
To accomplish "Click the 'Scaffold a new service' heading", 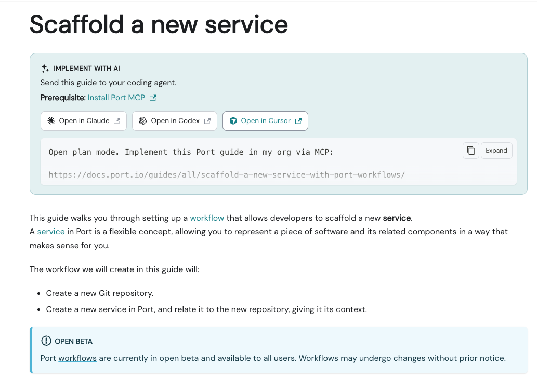I will tap(159, 24).
